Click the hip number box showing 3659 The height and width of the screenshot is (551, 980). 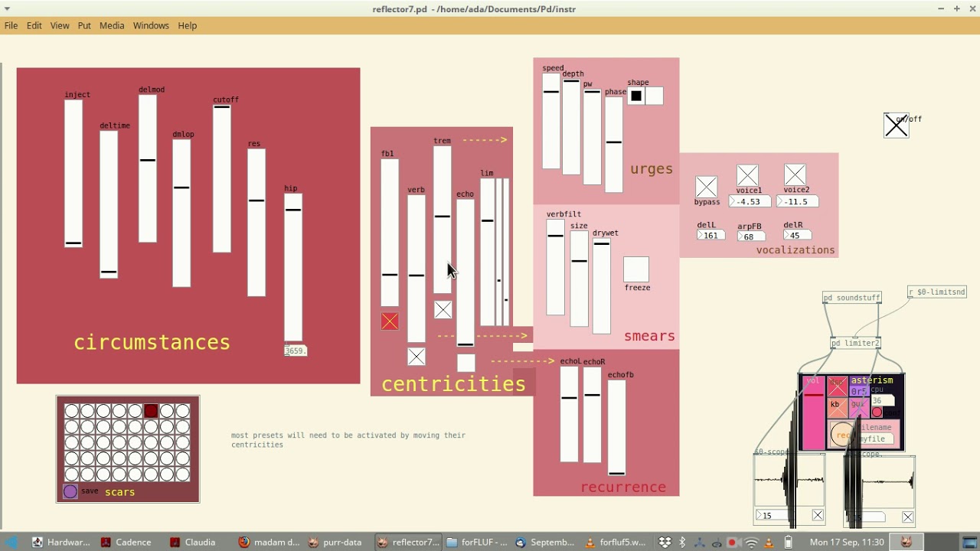(x=296, y=350)
